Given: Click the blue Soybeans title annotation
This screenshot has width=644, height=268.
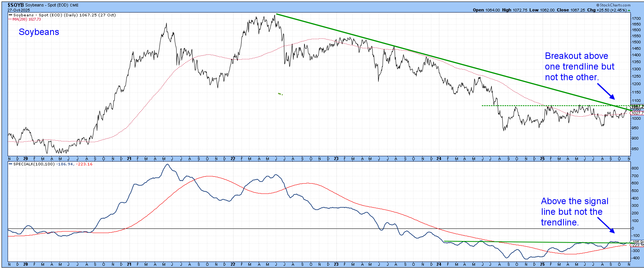Looking at the screenshot, I should pyautogui.click(x=39, y=32).
